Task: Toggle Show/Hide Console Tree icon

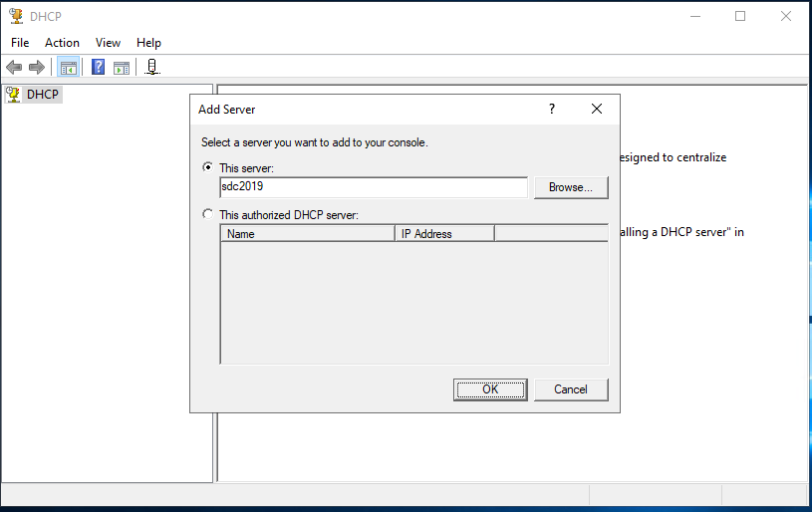Action: 69,68
